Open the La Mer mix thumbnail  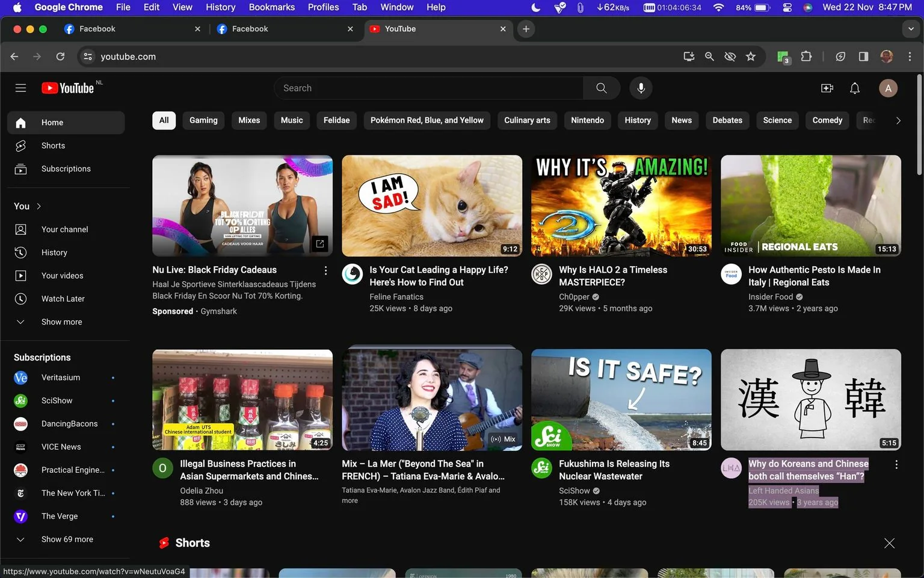pyautogui.click(x=432, y=400)
